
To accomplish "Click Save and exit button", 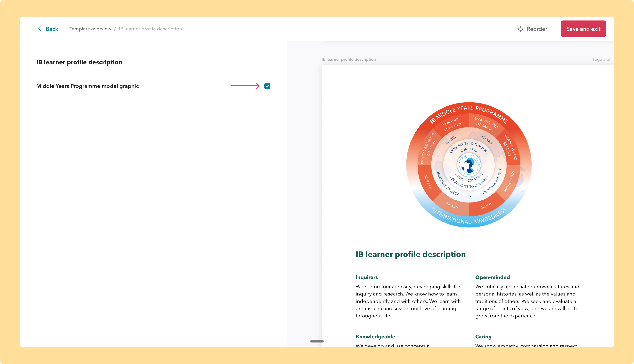I will 583,29.
